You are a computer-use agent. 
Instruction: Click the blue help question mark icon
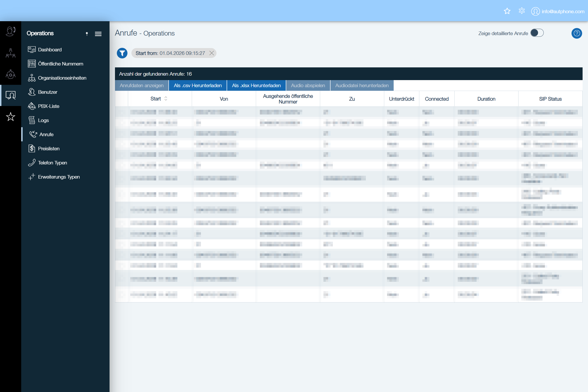pos(576,33)
